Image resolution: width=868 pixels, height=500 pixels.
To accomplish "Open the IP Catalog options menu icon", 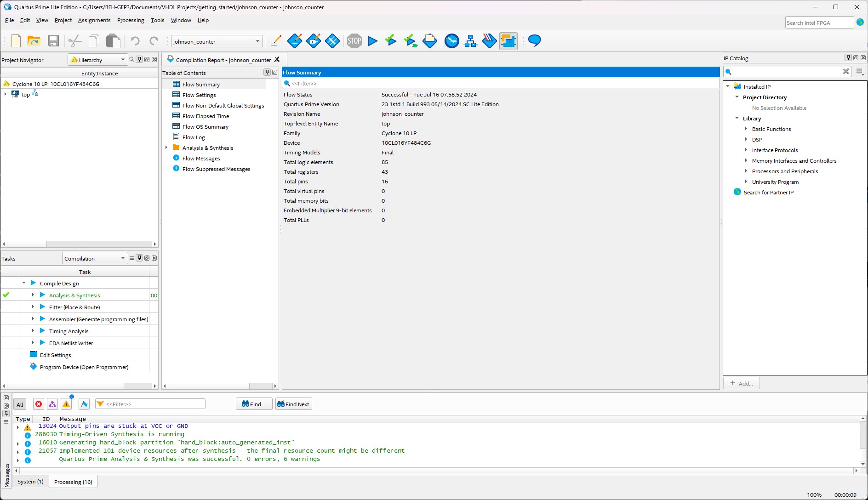I will (860, 72).
